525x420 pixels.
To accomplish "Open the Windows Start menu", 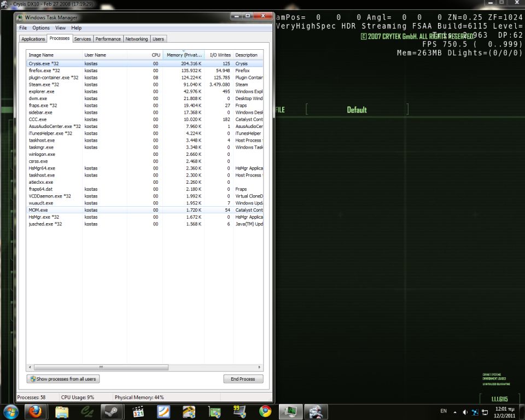I will tap(10, 412).
